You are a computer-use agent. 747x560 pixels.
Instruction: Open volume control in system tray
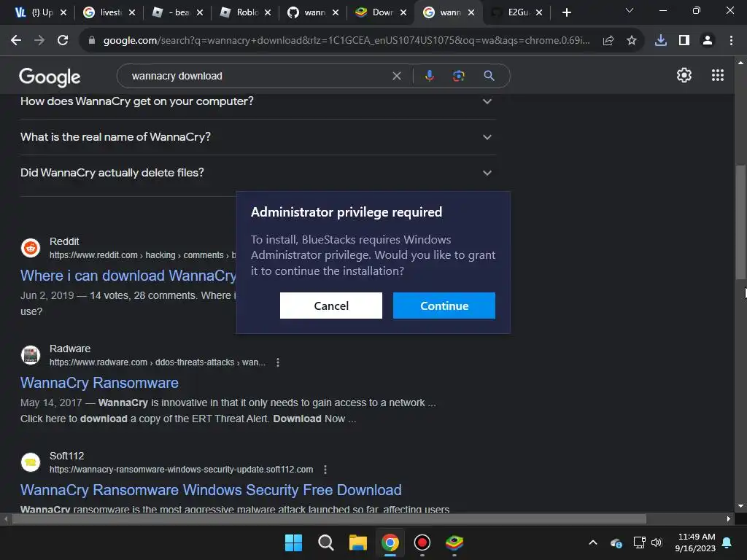click(x=657, y=542)
